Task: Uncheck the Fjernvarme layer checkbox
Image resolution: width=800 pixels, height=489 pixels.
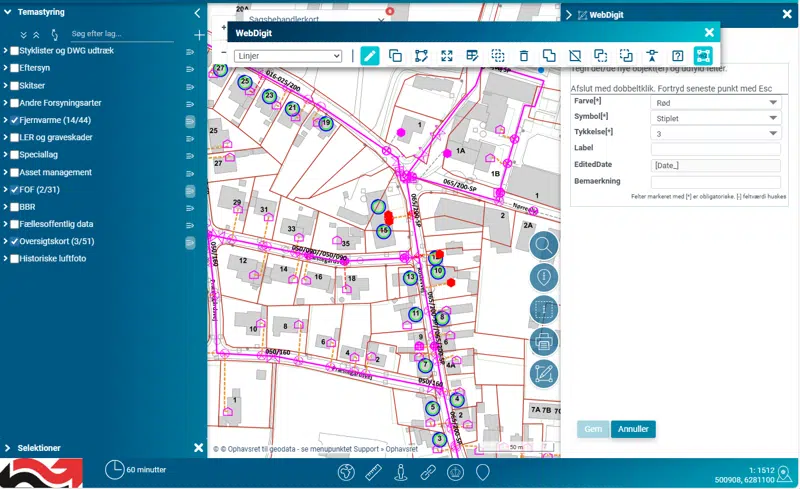Action: tap(15, 120)
